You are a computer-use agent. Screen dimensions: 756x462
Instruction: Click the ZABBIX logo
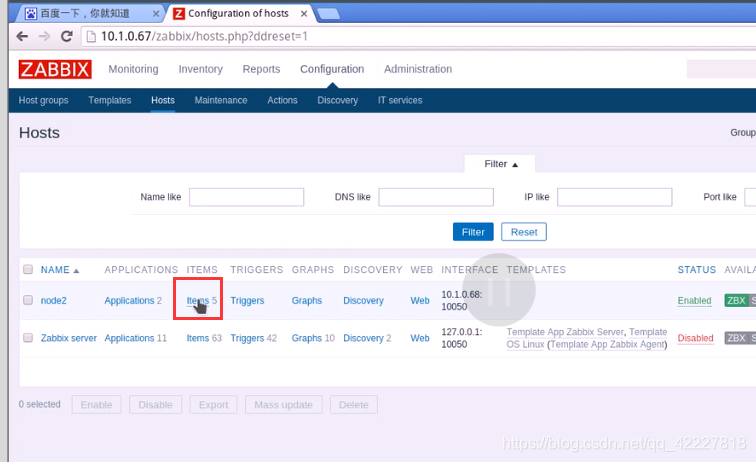pyautogui.click(x=55, y=69)
